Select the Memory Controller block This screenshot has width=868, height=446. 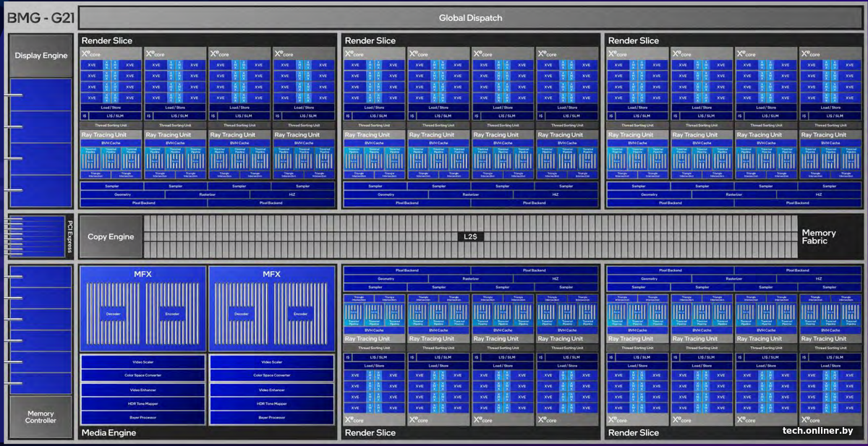tap(41, 418)
